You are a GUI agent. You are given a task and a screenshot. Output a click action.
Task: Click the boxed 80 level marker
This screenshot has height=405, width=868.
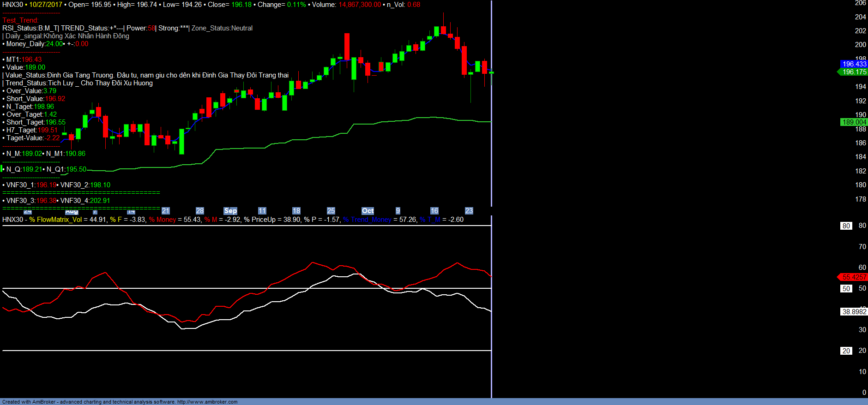846,226
